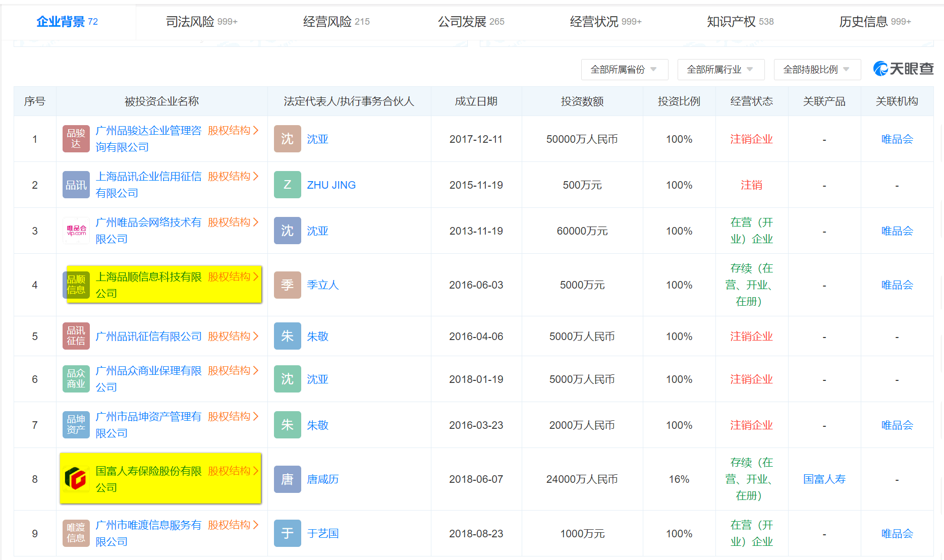
Task: Expand 股权结构 for 广州市唯渡信息服务
Action: coord(233,525)
